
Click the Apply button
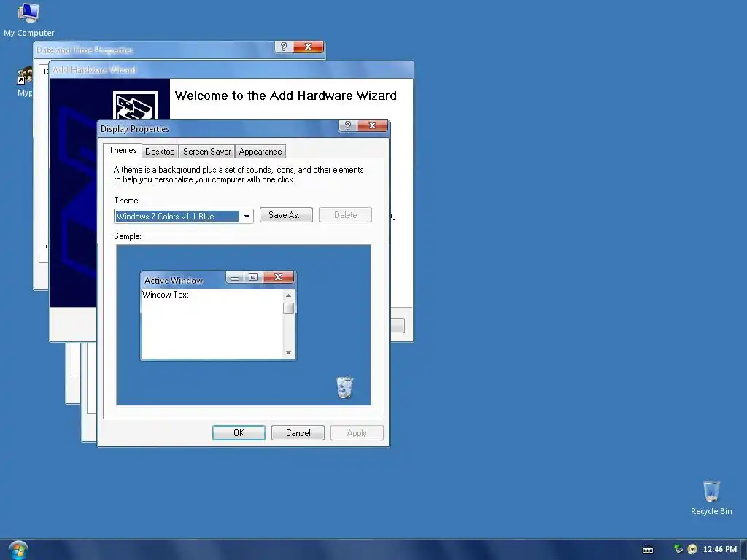pos(357,433)
